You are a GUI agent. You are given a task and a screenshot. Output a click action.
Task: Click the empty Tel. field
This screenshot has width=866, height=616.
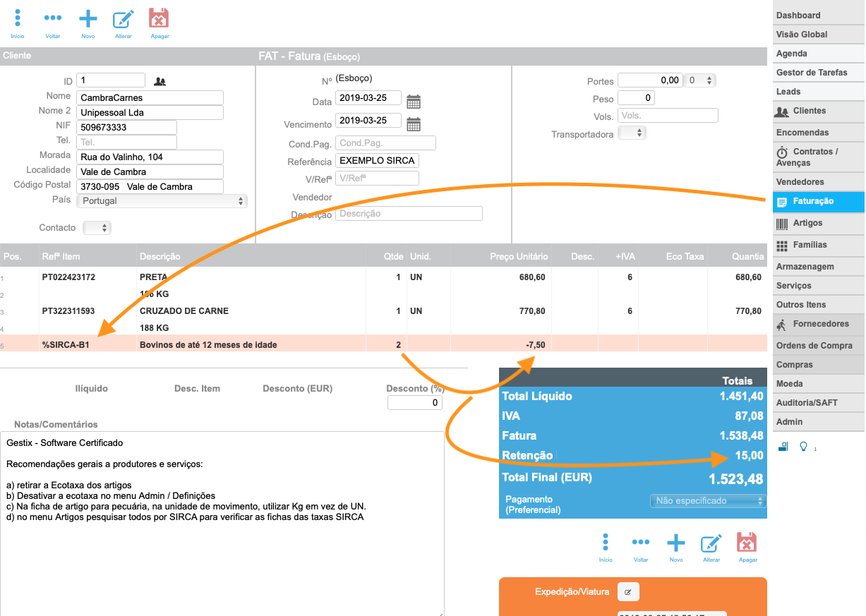(x=126, y=142)
